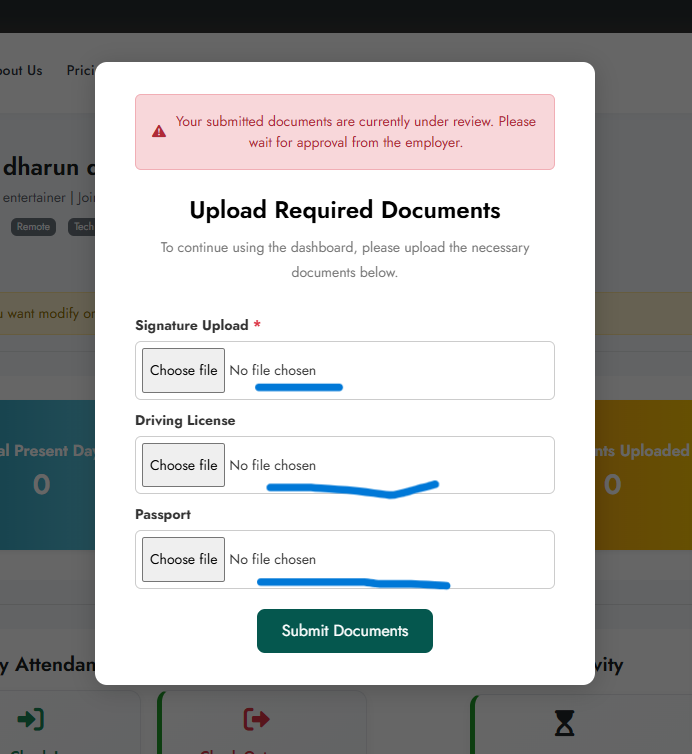Click "No file chosen" in Driving License field

click(x=272, y=465)
